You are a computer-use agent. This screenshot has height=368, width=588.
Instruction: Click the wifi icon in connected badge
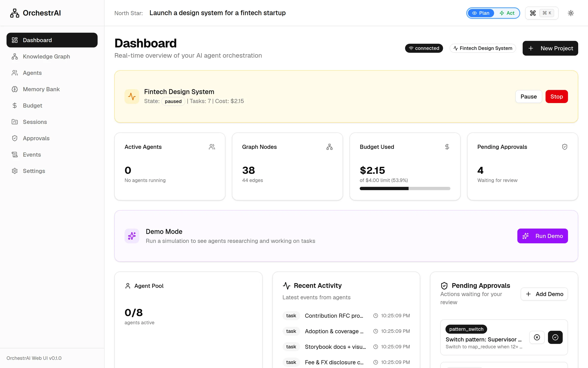(x=411, y=48)
